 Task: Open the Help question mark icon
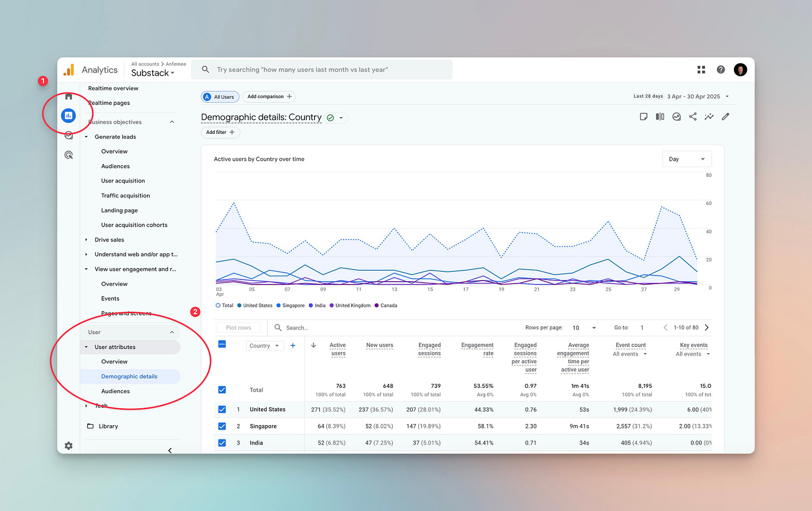(x=721, y=70)
